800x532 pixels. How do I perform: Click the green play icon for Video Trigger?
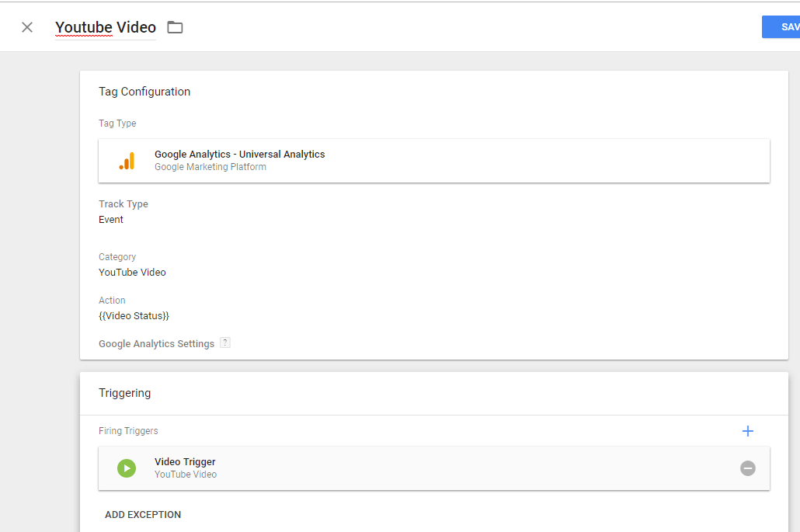pyautogui.click(x=127, y=468)
